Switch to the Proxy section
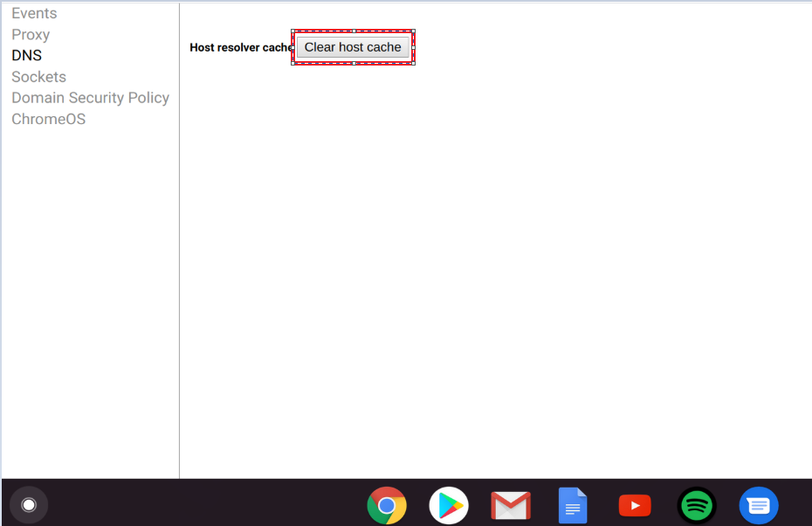 point(31,35)
